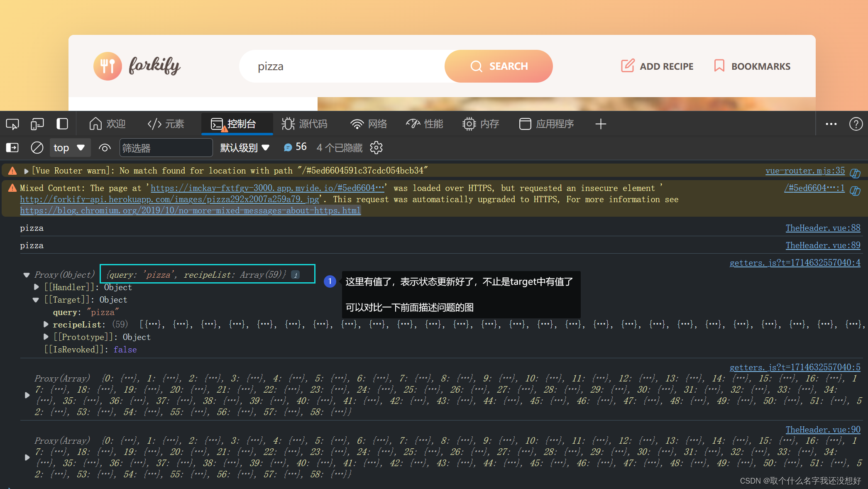Collapse the [[Target]]: Object node
The height and width of the screenshot is (489, 868).
[x=36, y=300]
